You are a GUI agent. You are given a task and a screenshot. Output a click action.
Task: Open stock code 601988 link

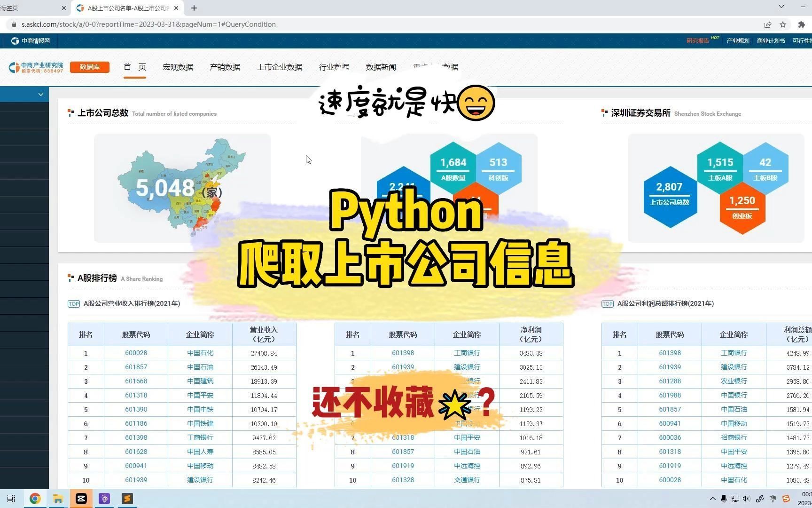pos(670,396)
